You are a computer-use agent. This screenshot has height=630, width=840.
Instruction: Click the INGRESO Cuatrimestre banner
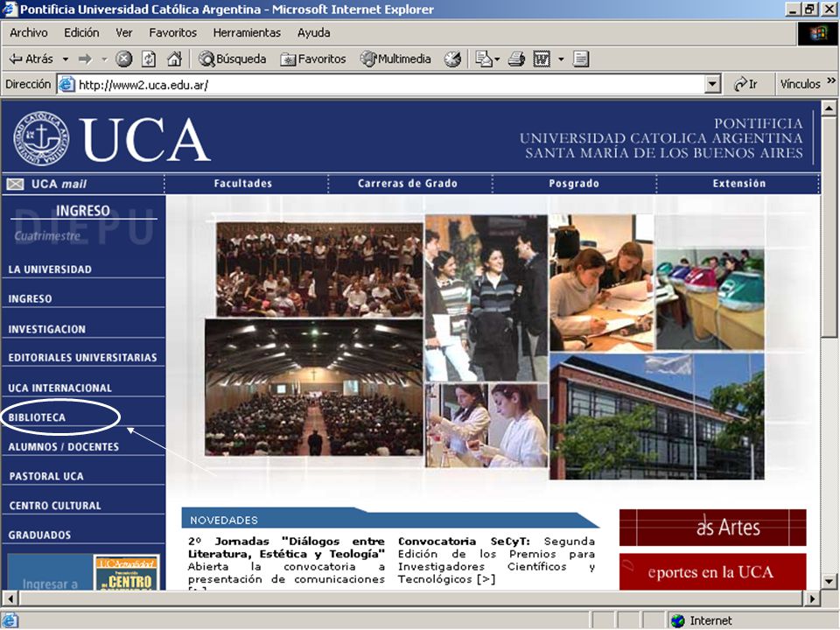point(83,225)
